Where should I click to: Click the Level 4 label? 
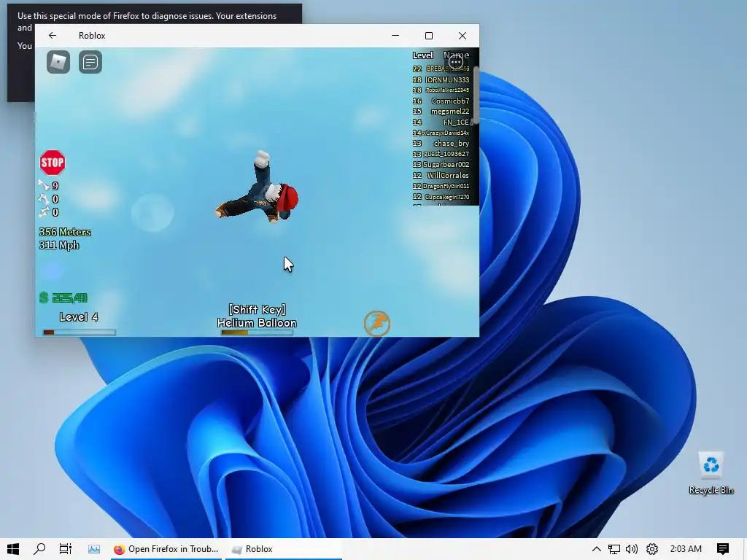click(x=79, y=317)
